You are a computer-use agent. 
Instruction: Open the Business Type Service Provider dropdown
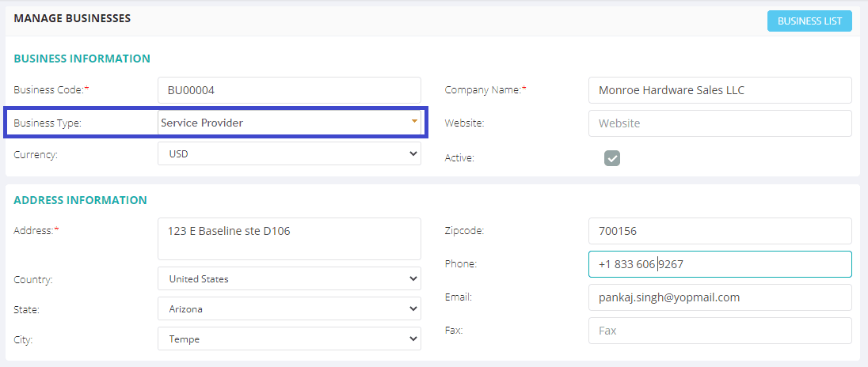(x=290, y=123)
